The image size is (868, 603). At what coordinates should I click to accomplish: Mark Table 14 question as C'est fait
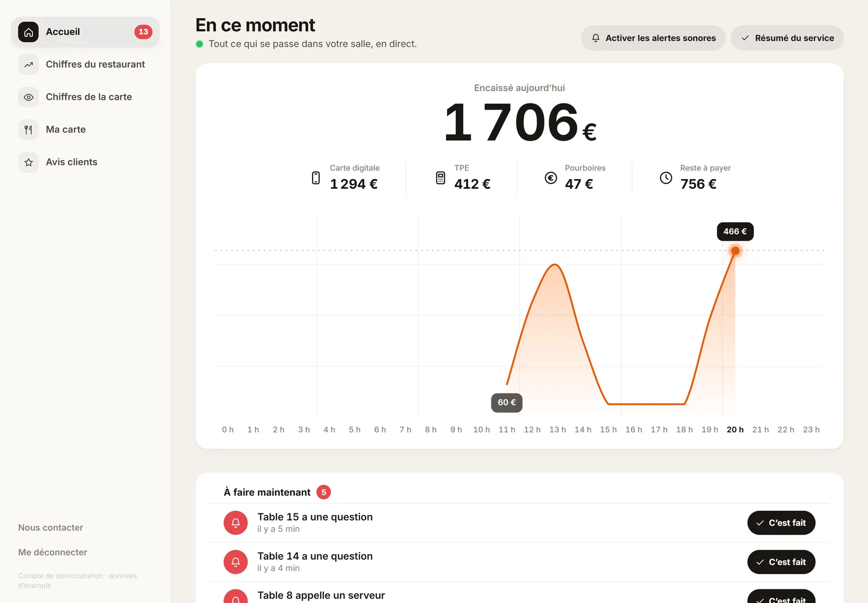tap(781, 562)
